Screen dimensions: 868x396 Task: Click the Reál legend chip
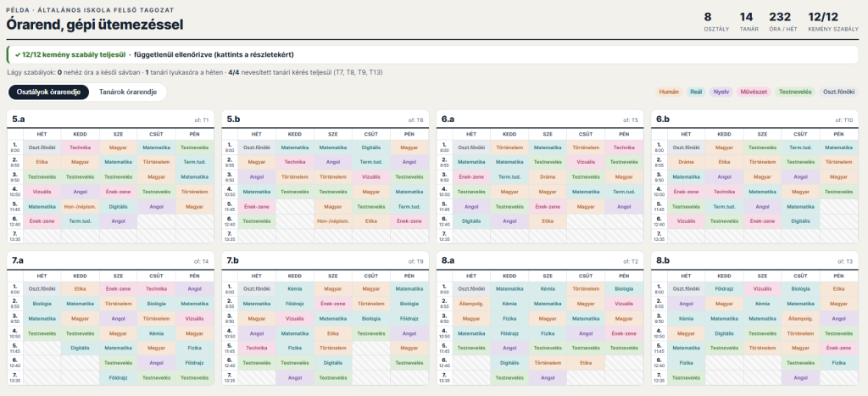(697, 92)
